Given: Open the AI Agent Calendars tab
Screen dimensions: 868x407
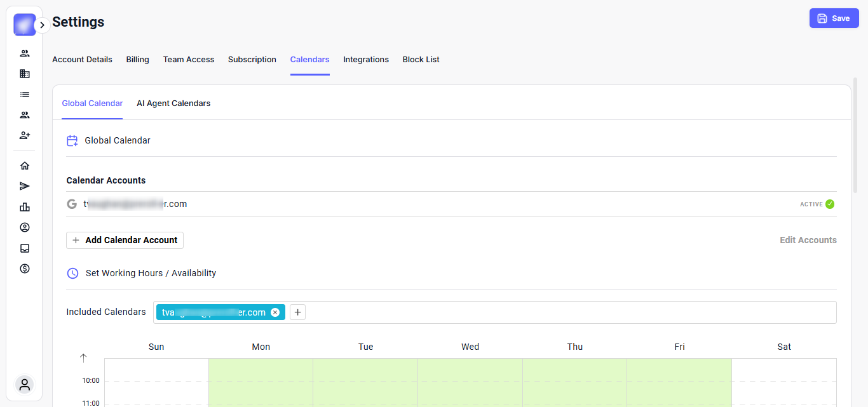Looking at the screenshot, I should (x=173, y=103).
